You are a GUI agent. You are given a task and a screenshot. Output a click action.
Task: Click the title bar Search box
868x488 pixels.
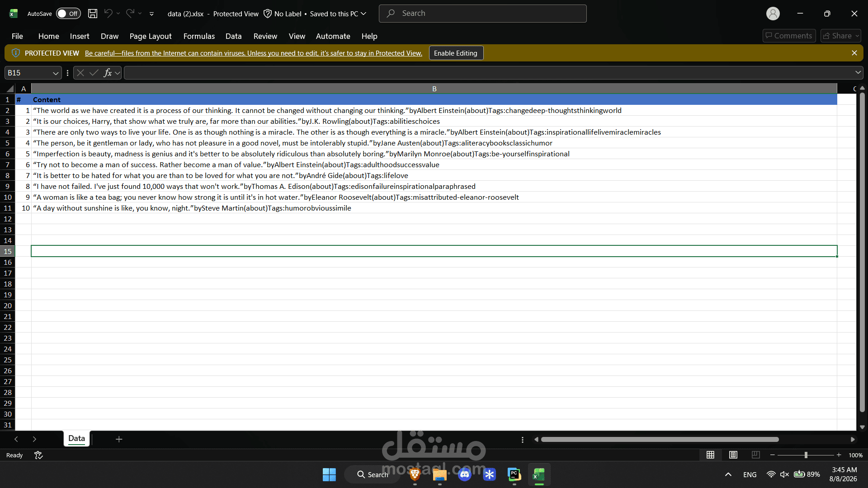482,14
